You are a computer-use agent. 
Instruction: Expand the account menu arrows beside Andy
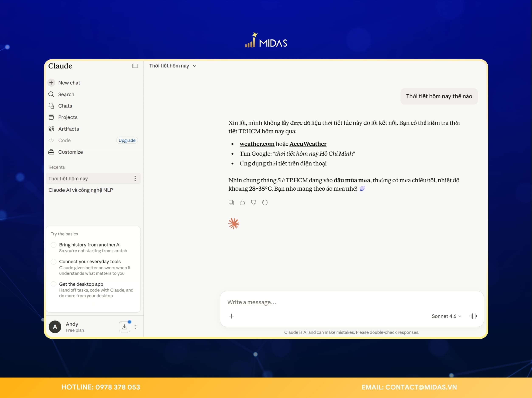[x=135, y=327]
